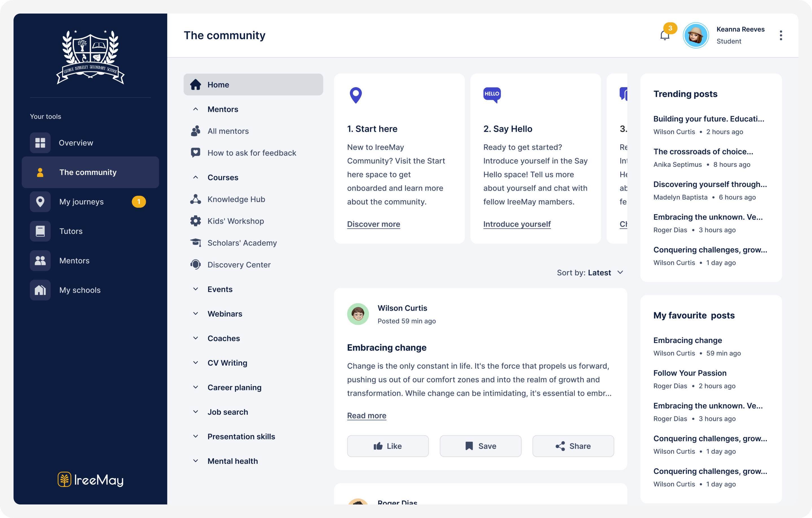
Task: Open the notifications bell
Action: coord(665,36)
